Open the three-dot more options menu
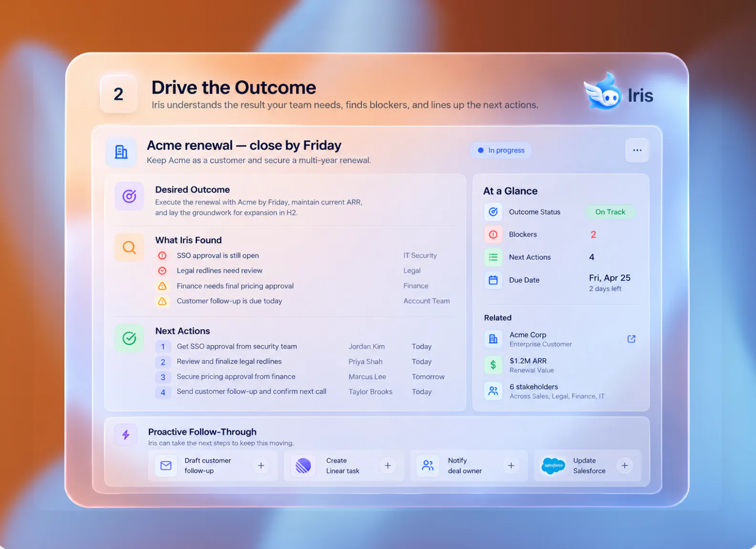 coord(637,150)
